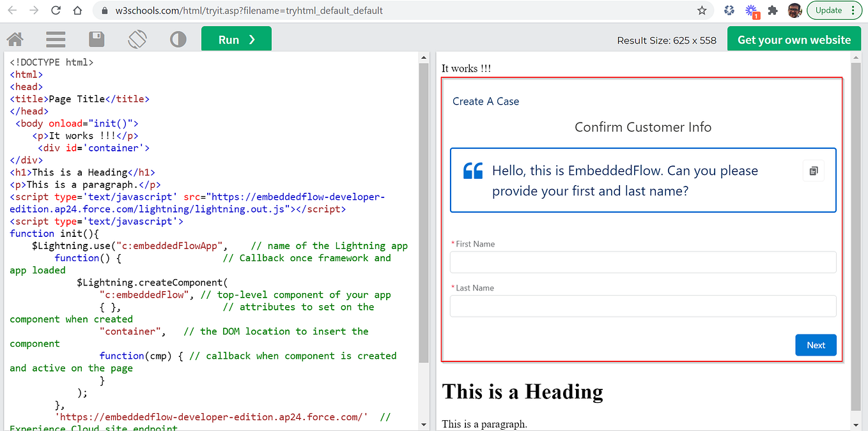Image resolution: width=868 pixels, height=431 pixels.
Task: Click the 'Confirm Customer Info' heading
Action: [643, 127]
